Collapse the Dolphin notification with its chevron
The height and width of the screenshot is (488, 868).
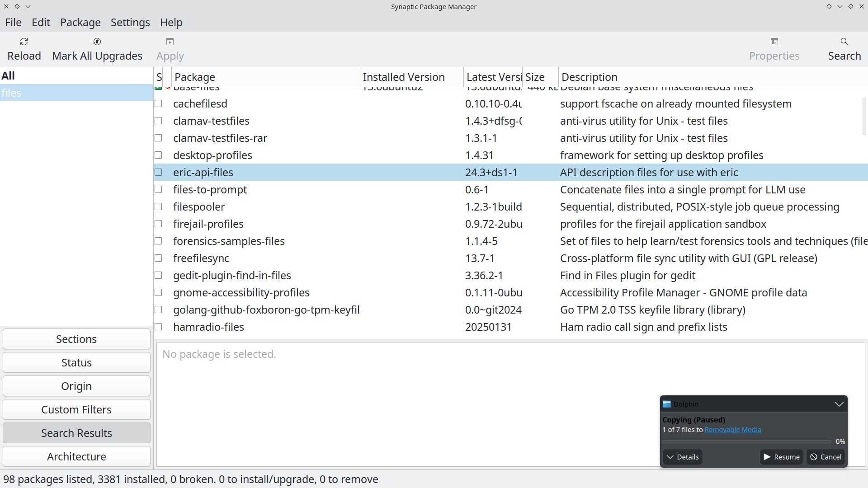839,404
